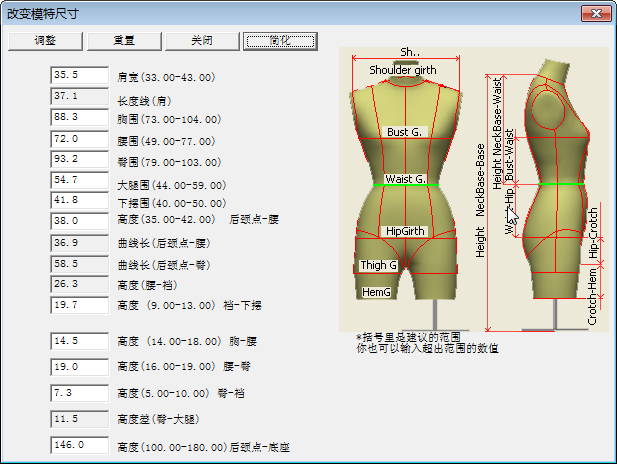
Task: Click the 调整 (Adjust) button
Action: [45, 41]
